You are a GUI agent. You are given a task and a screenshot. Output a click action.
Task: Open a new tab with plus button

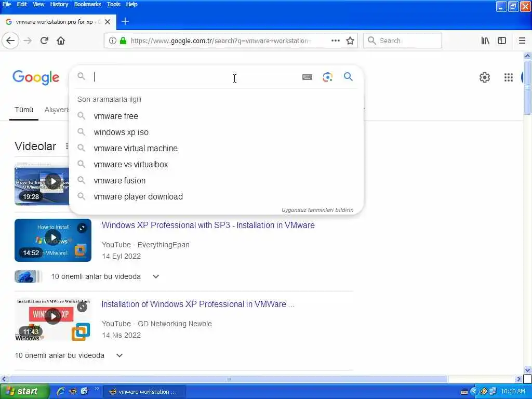tap(125, 21)
